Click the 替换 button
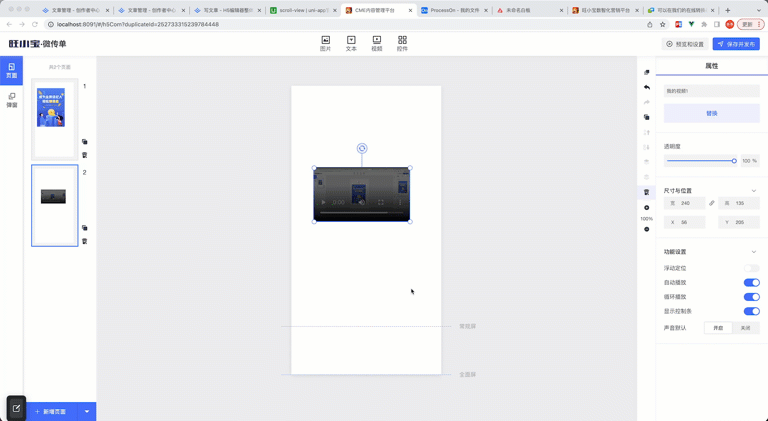The width and height of the screenshot is (768, 421). (712, 113)
